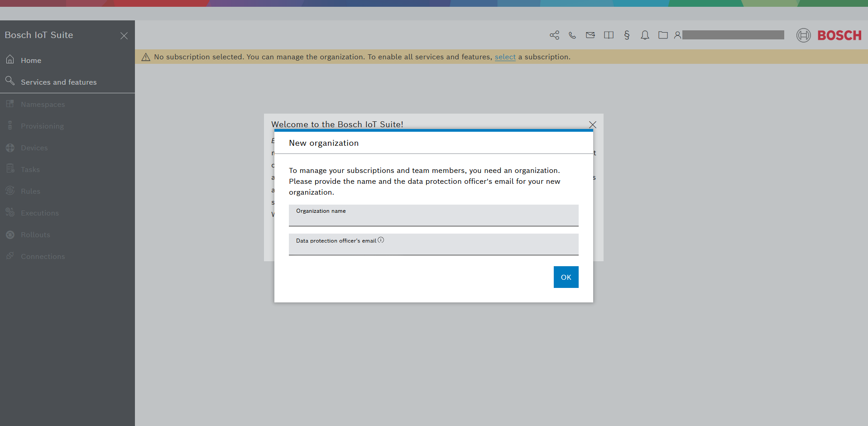
Task: Click the info icon beside email label
Action: click(x=381, y=240)
